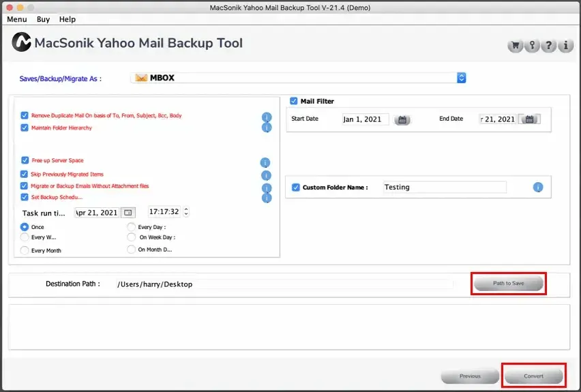Click the Saves/Backup/Migrate As label

(x=61, y=78)
